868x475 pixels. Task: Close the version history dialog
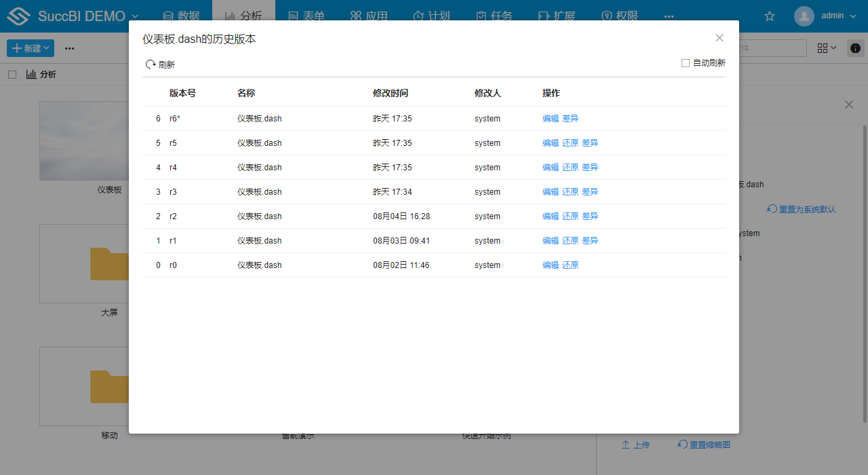pyautogui.click(x=719, y=38)
